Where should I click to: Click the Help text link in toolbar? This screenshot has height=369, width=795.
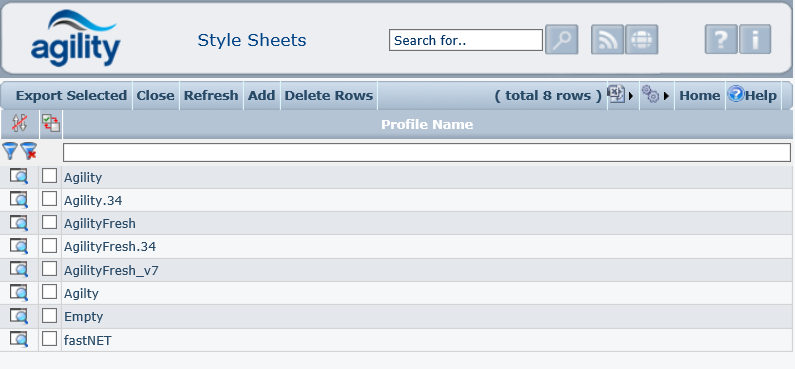[x=761, y=96]
